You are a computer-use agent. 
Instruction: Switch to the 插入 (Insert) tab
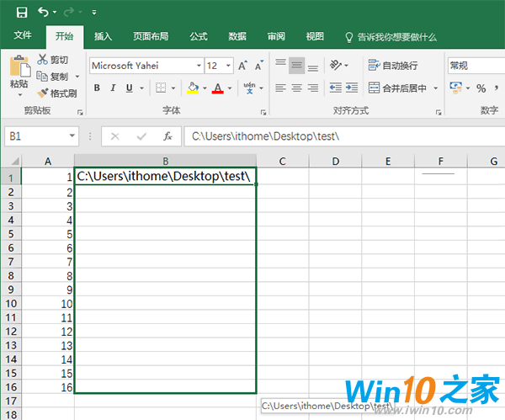(104, 36)
